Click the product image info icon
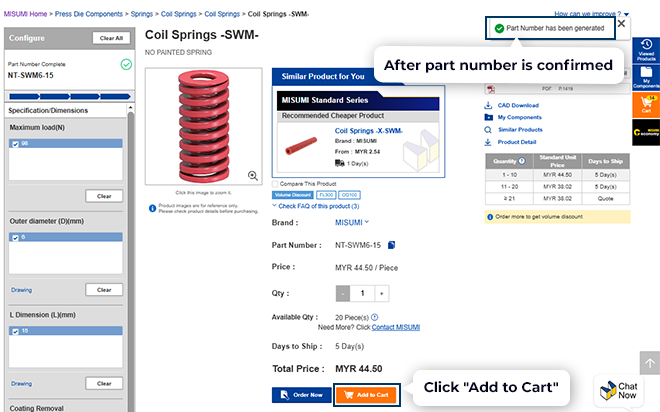 coord(152,208)
